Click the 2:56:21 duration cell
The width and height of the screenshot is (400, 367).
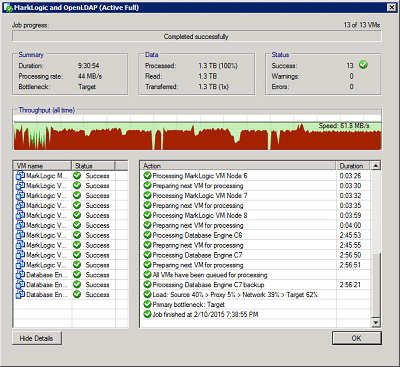point(350,285)
